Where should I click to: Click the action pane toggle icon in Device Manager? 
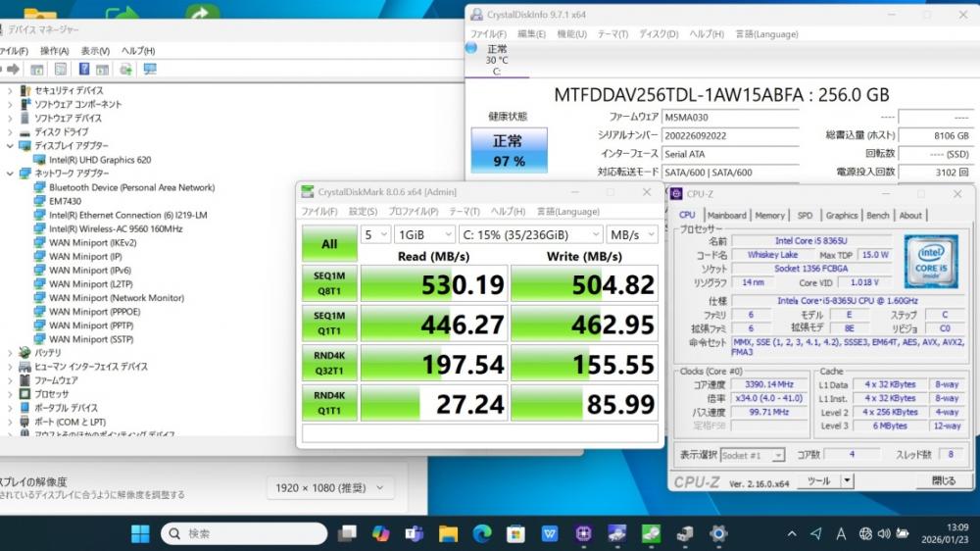(103, 70)
